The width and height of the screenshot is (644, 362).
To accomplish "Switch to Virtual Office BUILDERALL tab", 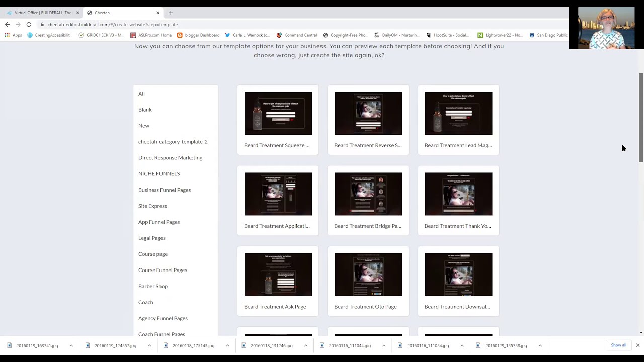I will pos(41,13).
